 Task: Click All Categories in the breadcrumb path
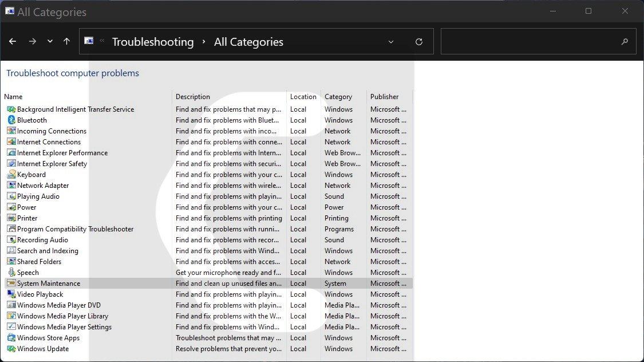click(248, 42)
